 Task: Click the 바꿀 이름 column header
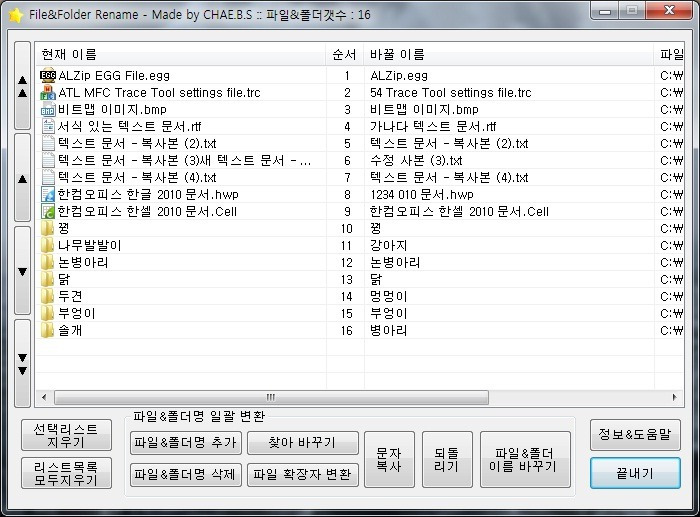[509, 54]
